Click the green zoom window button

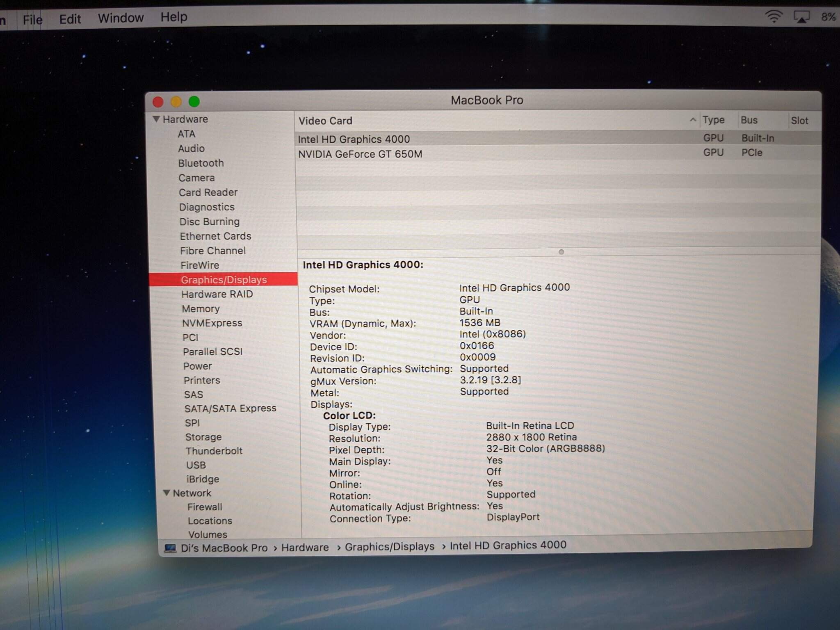194,101
